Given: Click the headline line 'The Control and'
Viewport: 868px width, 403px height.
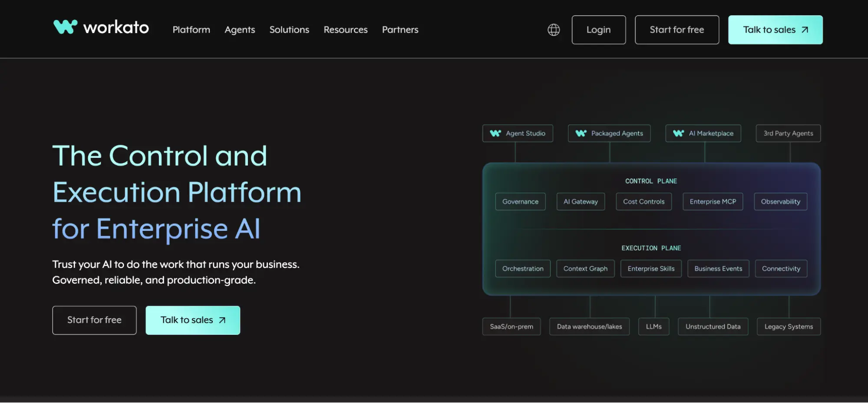Looking at the screenshot, I should (x=160, y=156).
